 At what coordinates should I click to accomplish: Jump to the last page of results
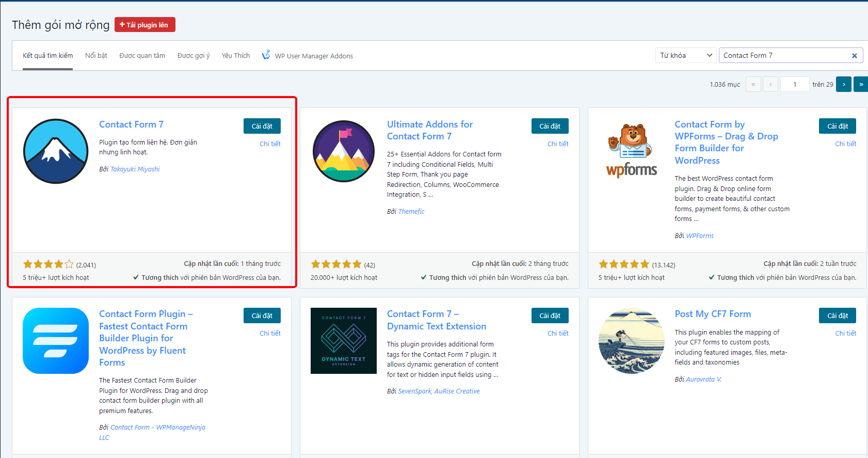tap(861, 84)
